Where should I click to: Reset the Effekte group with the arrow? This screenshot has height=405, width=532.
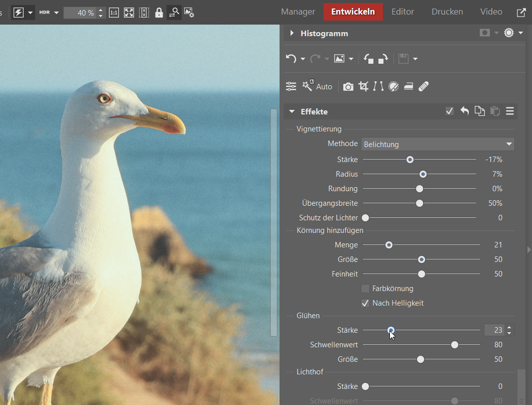(x=465, y=111)
